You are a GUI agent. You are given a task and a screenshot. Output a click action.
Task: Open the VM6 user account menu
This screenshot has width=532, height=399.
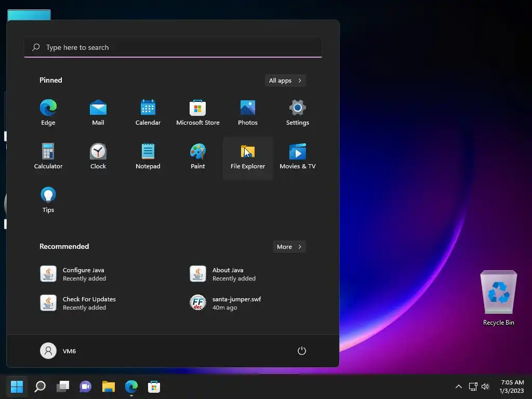58,351
